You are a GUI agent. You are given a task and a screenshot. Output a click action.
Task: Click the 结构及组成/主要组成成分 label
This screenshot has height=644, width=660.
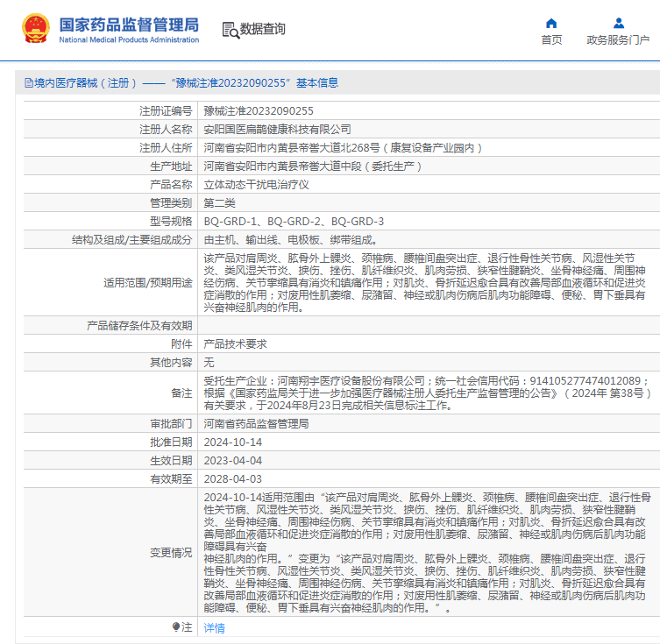pos(131,240)
